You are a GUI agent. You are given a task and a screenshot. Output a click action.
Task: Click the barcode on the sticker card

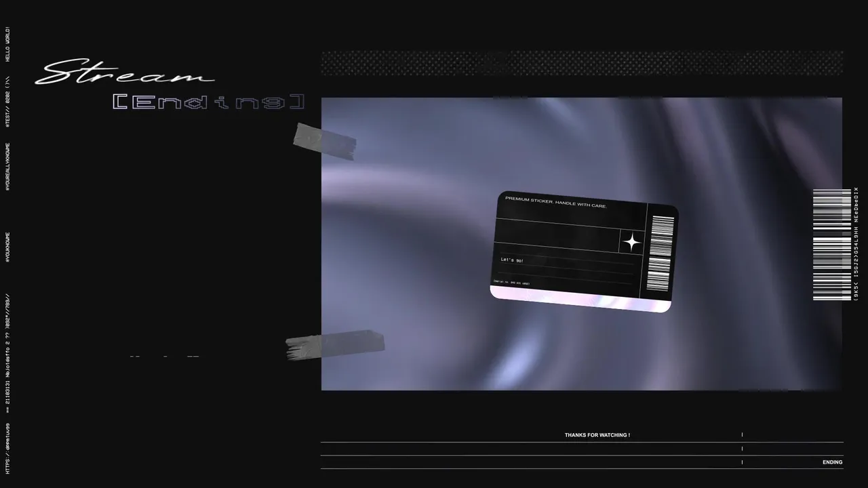(x=660, y=253)
